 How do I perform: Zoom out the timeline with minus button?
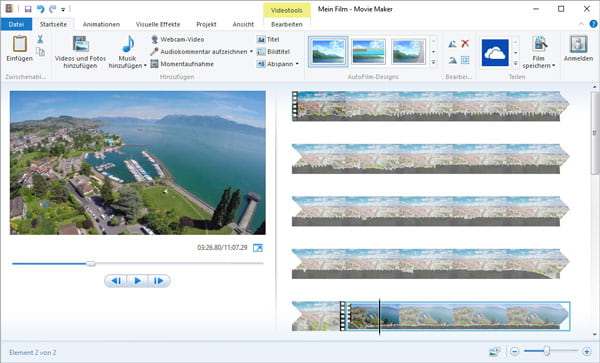click(515, 351)
